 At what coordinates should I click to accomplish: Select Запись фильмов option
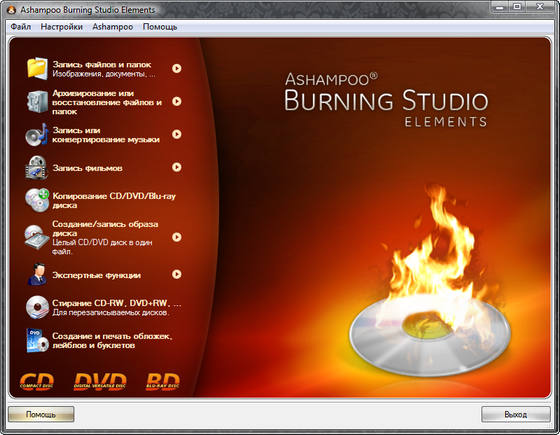(88, 168)
